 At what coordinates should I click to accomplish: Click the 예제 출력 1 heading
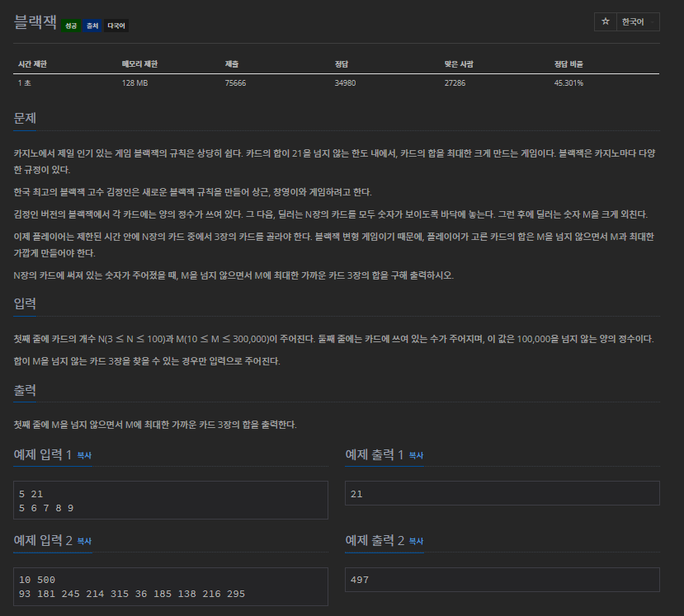[x=375, y=454]
